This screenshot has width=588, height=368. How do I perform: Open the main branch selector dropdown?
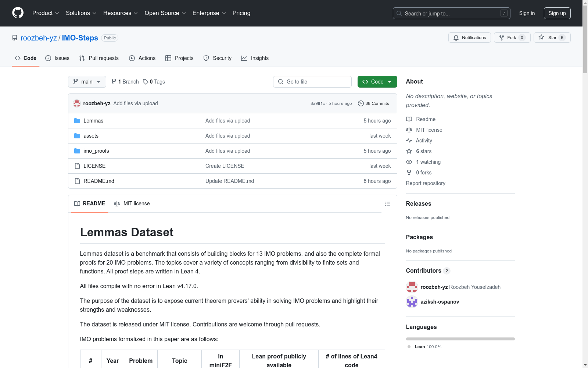(x=87, y=82)
